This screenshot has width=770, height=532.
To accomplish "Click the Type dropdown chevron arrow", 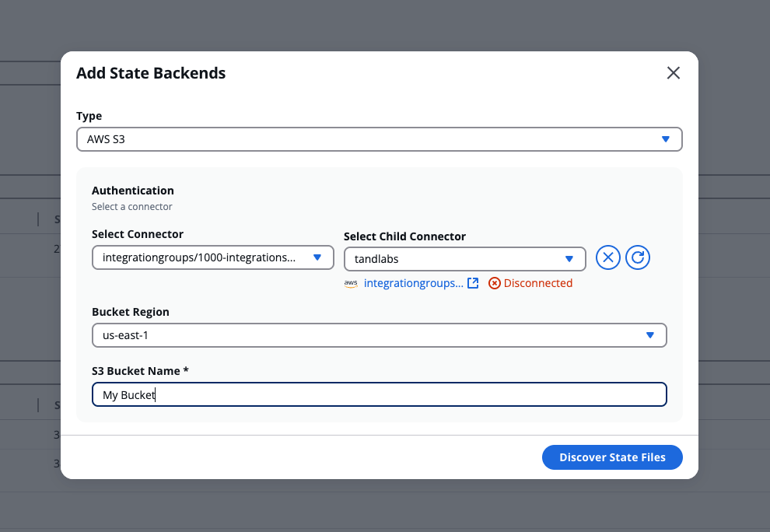I will click(666, 138).
